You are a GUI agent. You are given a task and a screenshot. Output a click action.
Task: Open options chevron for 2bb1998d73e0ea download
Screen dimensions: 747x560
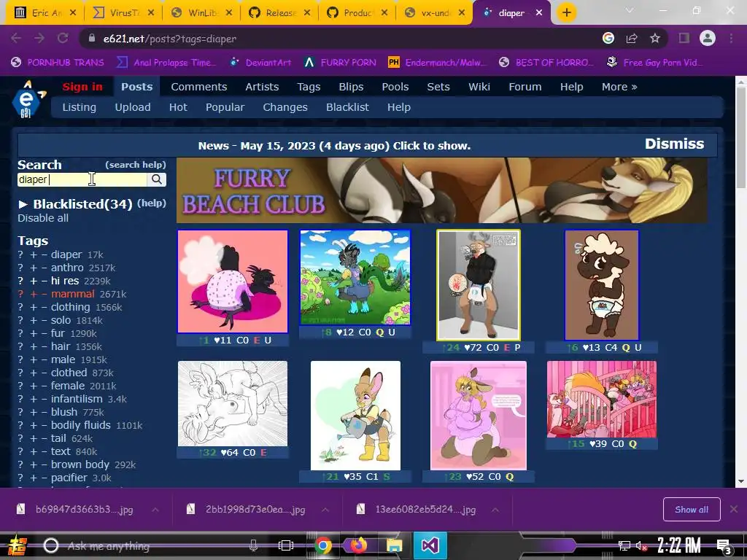325,510
